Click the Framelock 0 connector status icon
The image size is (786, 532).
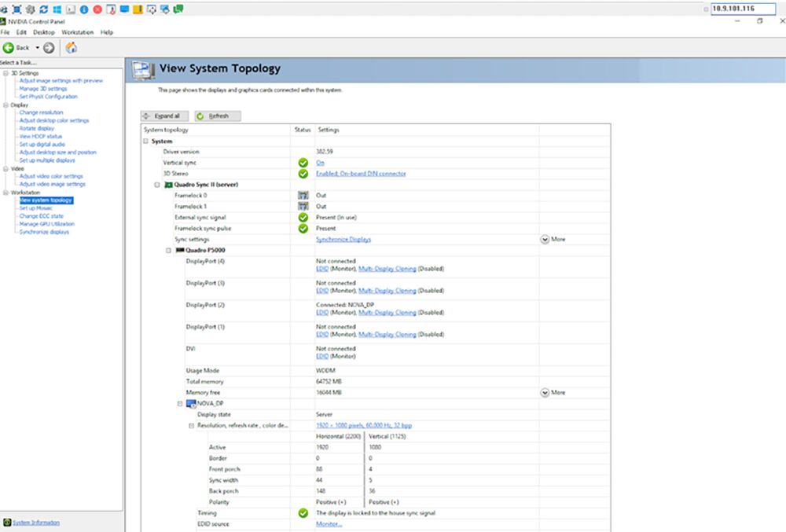point(303,196)
